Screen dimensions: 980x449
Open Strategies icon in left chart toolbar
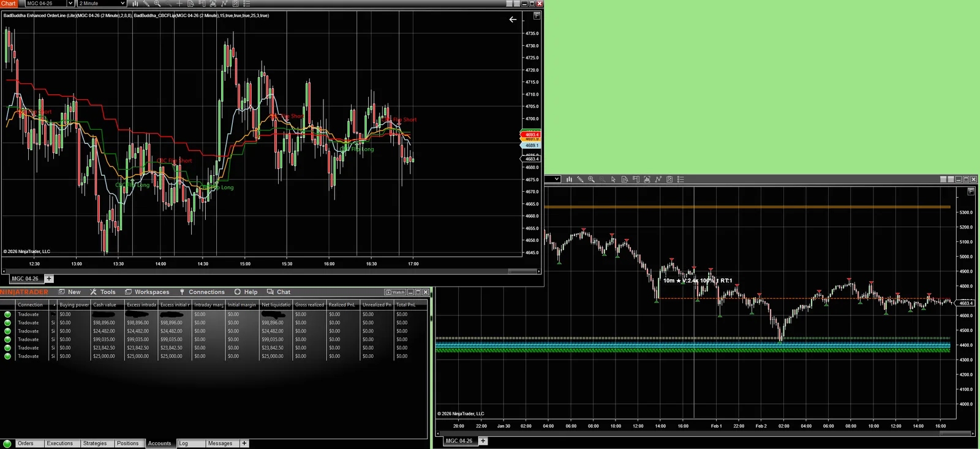[x=224, y=4]
